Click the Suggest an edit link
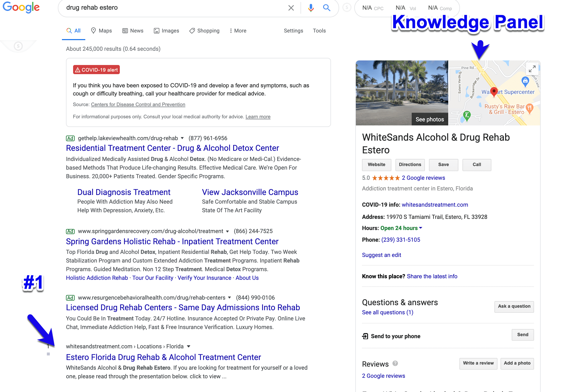 381,255
